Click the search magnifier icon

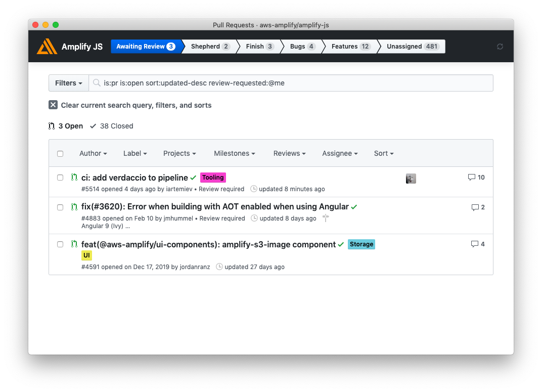(97, 83)
